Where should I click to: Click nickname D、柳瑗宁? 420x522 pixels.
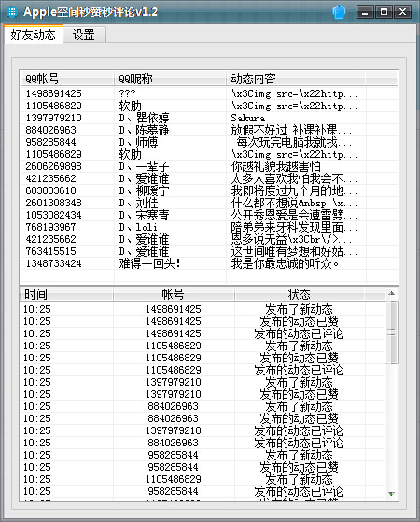pyautogui.click(x=144, y=190)
